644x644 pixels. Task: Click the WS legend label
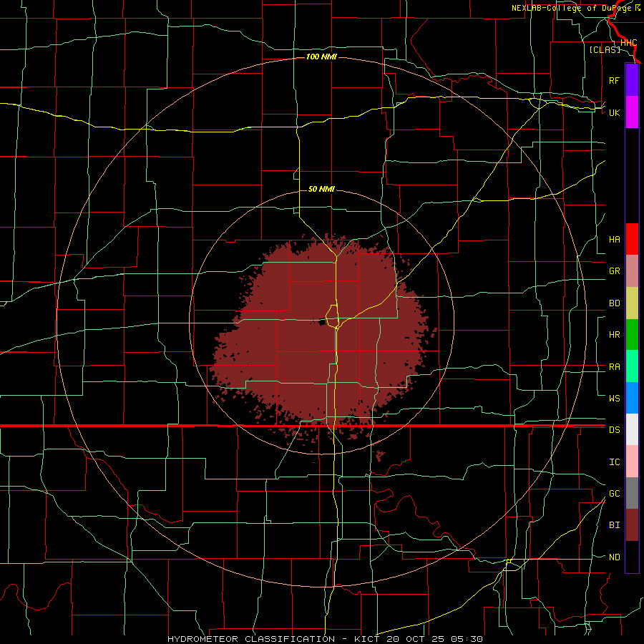(615, 399)
